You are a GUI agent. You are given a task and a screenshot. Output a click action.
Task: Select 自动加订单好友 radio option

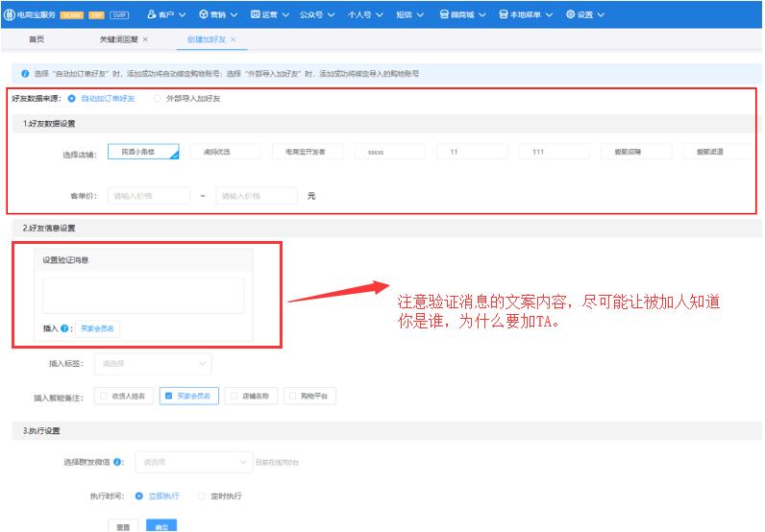(x=72, y=99)
